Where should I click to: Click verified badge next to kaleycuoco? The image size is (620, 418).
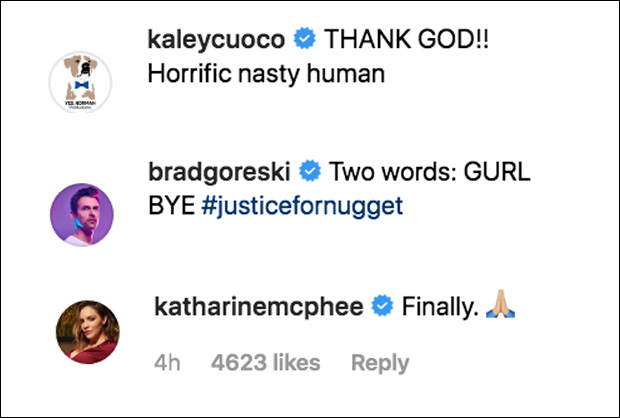pyautogui.click(x=306, y=40)
